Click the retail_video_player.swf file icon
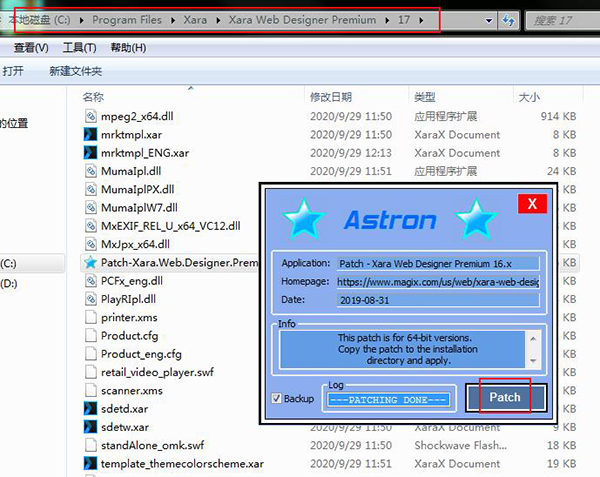 click(91, 372)
